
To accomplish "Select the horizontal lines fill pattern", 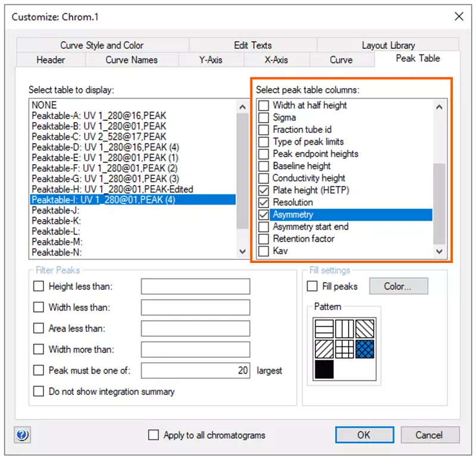I will (x=325, y=328).
